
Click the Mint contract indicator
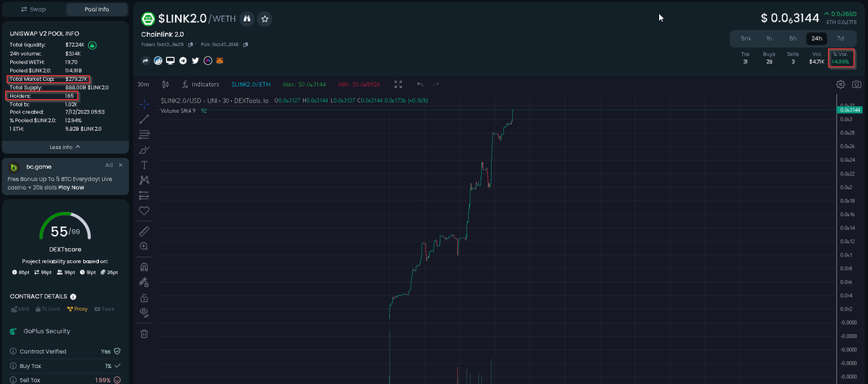[20, 309]
